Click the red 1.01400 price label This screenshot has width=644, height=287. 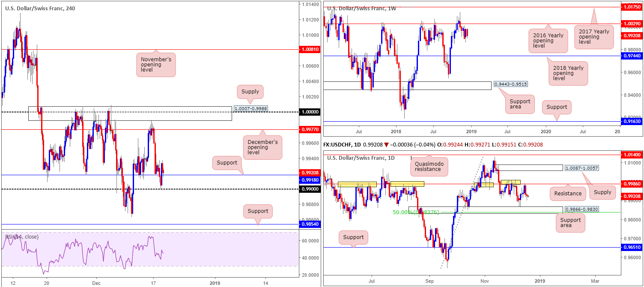click(632, 154)
